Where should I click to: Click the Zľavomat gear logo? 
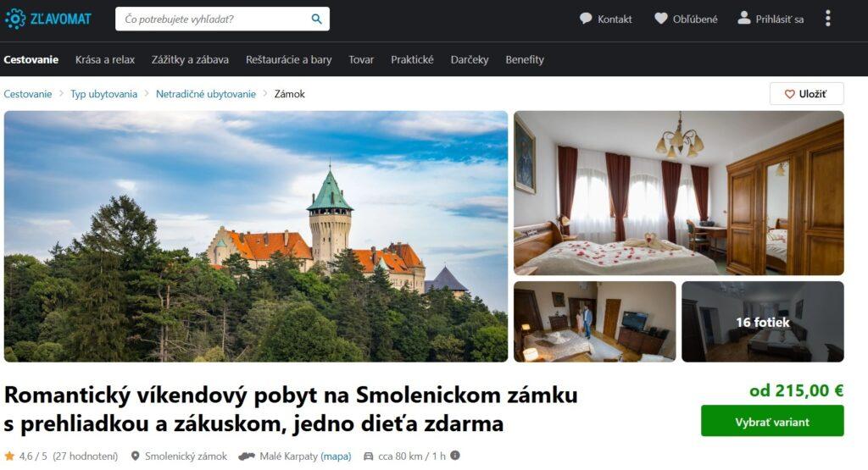click(x=15, y=19)
